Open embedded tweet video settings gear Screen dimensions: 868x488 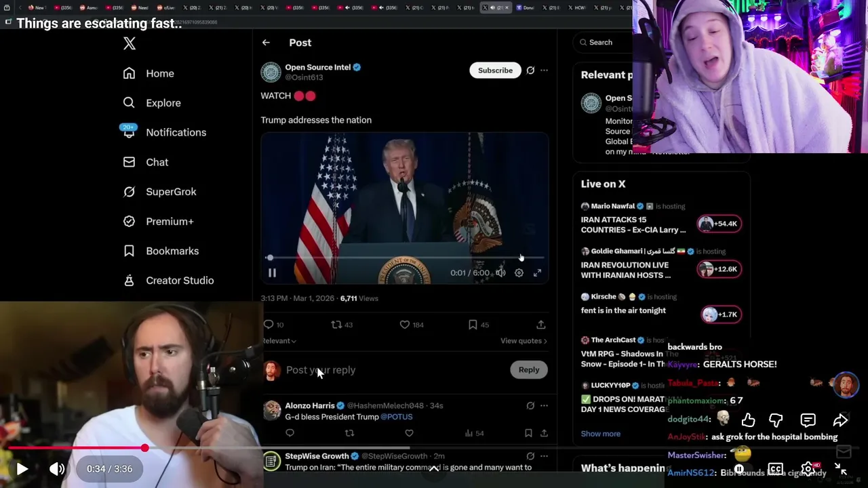click(519, 272)
